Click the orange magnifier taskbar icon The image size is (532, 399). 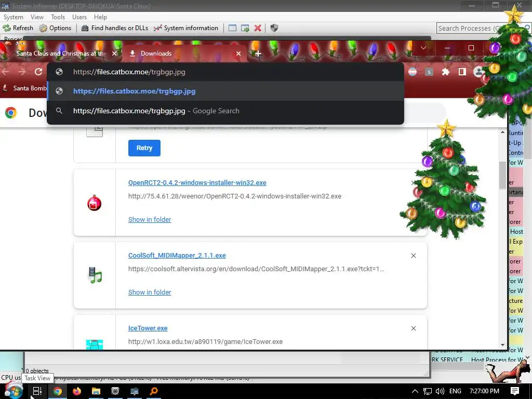[154, 391]
